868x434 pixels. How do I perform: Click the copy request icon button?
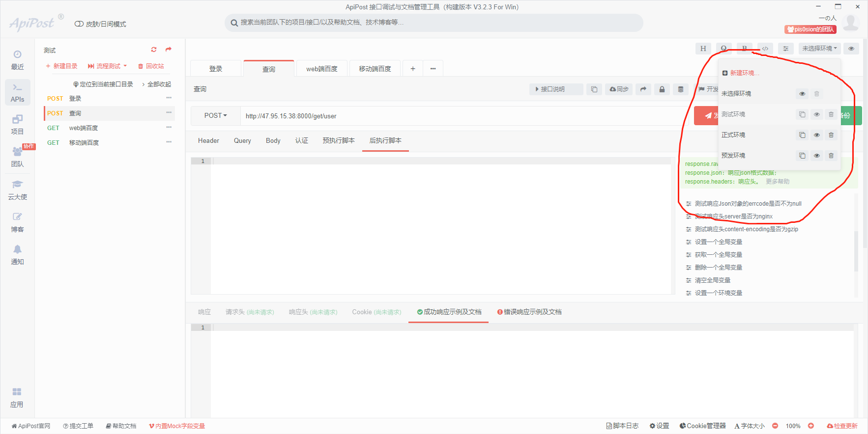[x=594, y=89]
